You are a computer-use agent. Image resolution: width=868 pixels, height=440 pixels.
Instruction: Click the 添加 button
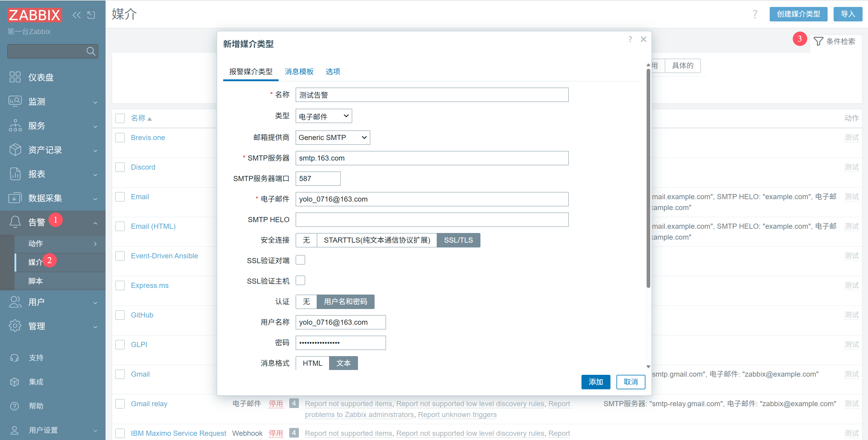(595, 382)
